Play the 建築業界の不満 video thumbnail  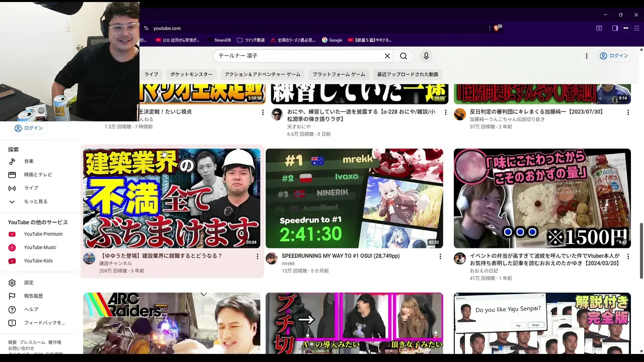coord(172,198)
